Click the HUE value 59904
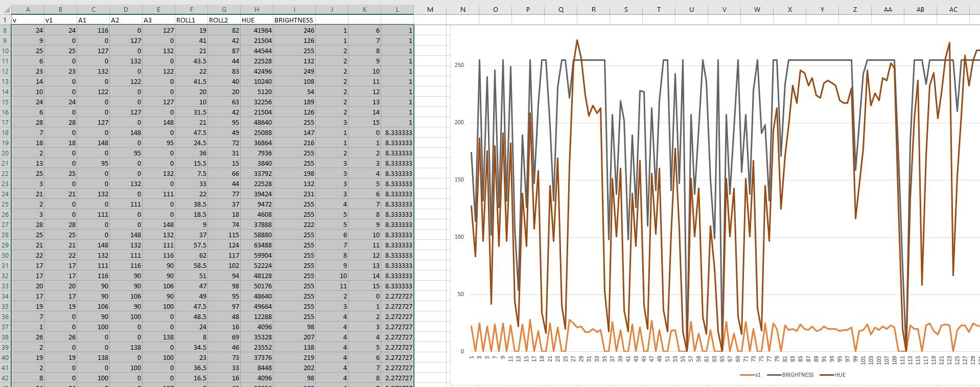980x387 pixels. (256, 255)
